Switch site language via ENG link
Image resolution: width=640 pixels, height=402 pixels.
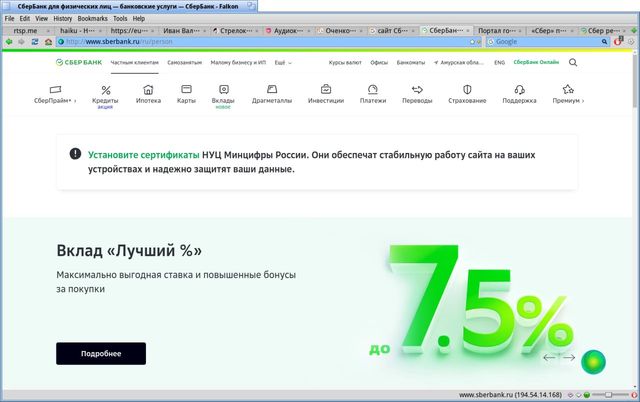tap(499, 62)
